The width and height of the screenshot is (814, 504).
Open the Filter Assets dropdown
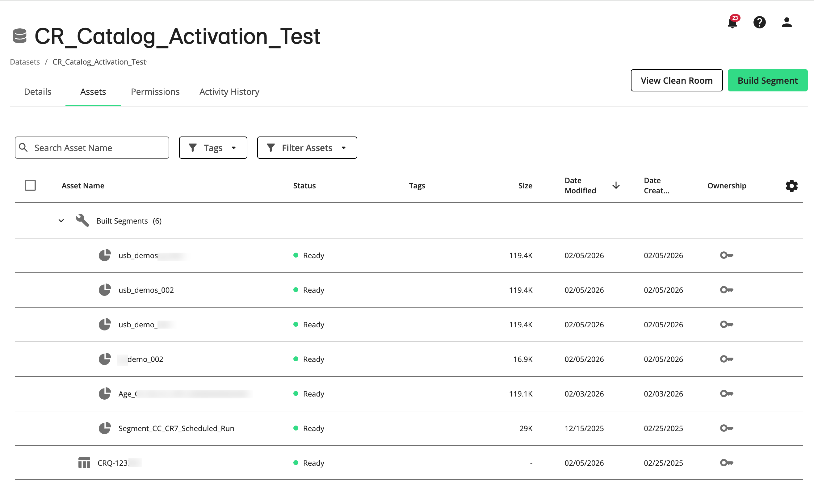pos(307,147)
